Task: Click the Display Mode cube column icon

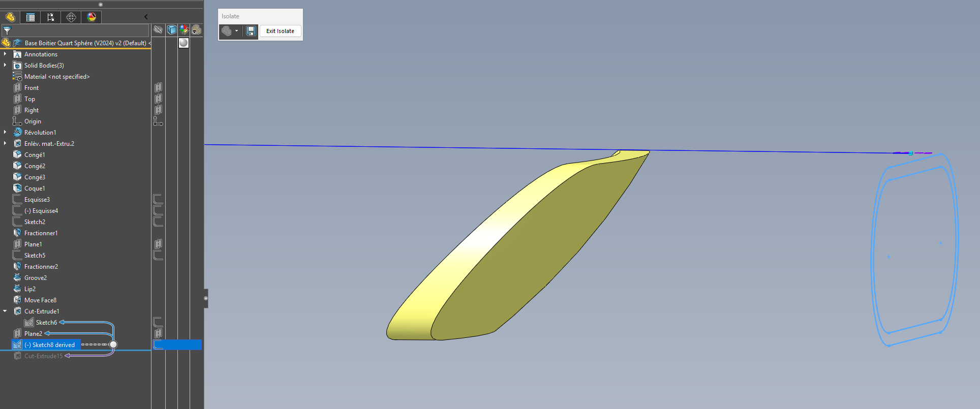Action: pyautogui.click(x=172, y=30)
